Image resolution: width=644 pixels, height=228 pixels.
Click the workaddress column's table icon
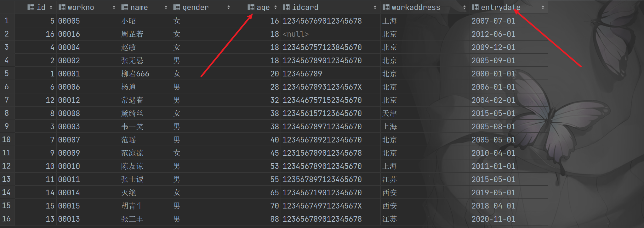386,7
